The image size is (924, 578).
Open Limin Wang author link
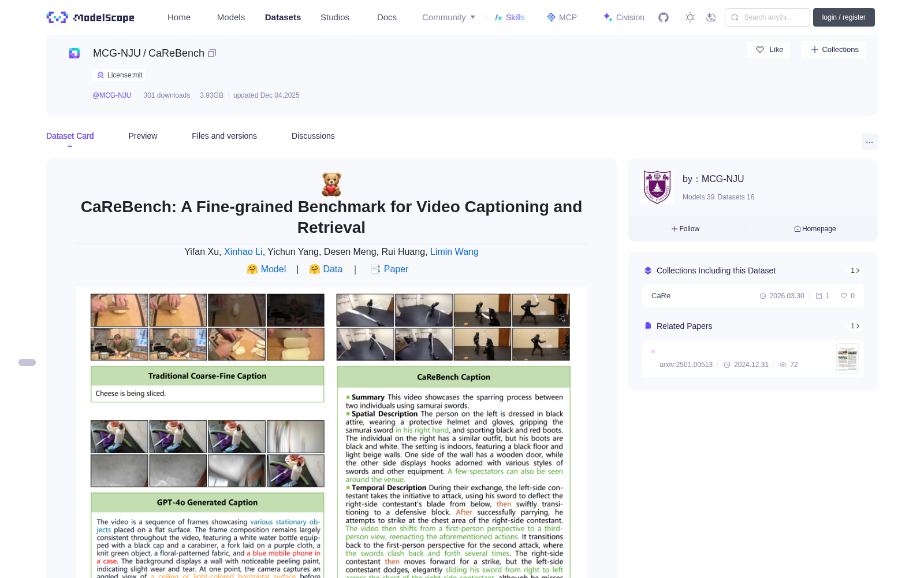coord(454,252)
